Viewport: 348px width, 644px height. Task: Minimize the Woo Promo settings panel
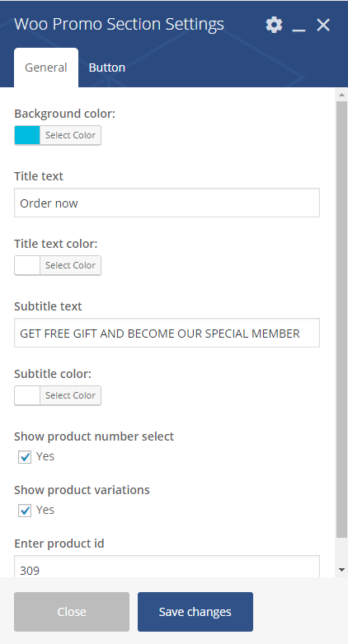(299, 25)
